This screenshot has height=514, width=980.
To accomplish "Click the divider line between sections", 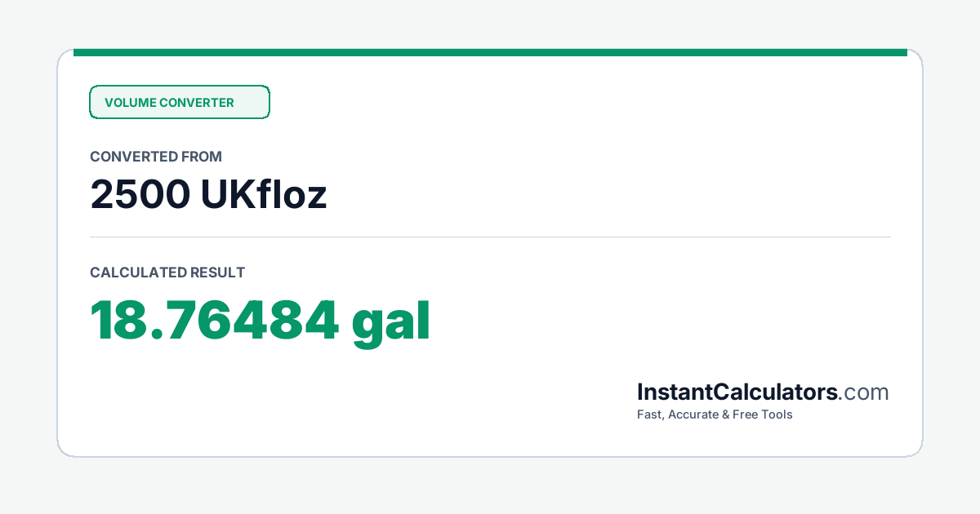I will 490,237.
